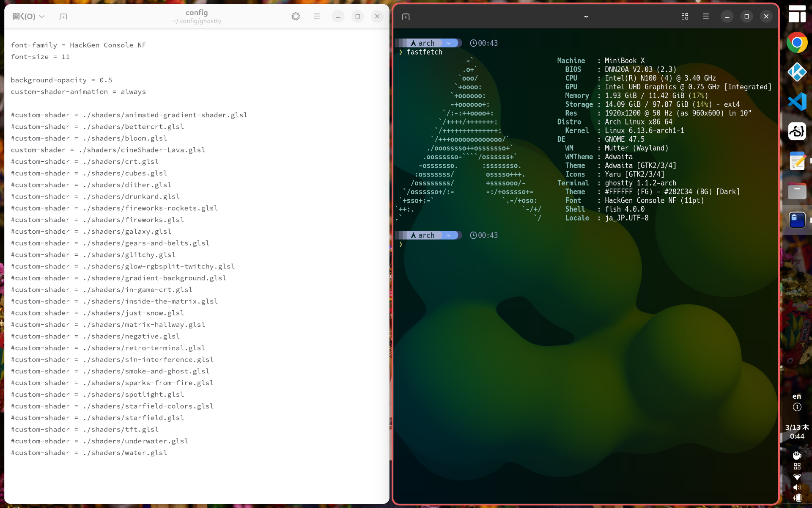Focus Ghostty terminal via its dock icon
Image resolution: width=812 pixels, height=508 pixels.
point(797,220)
